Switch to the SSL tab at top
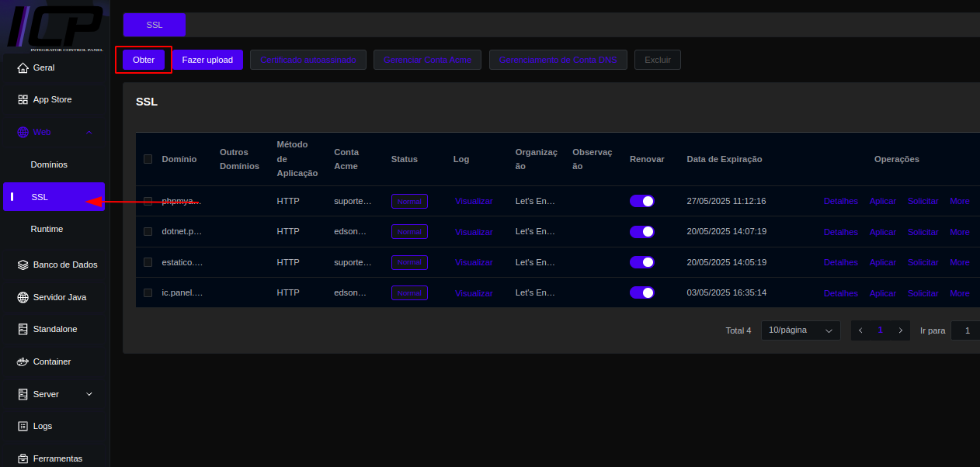 [155, 25]
